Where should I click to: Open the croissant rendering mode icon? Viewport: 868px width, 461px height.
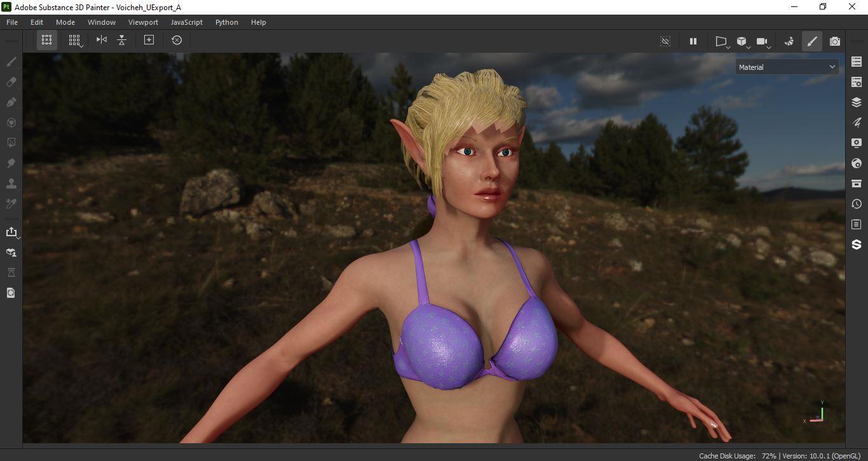click(x=789, y=41)
